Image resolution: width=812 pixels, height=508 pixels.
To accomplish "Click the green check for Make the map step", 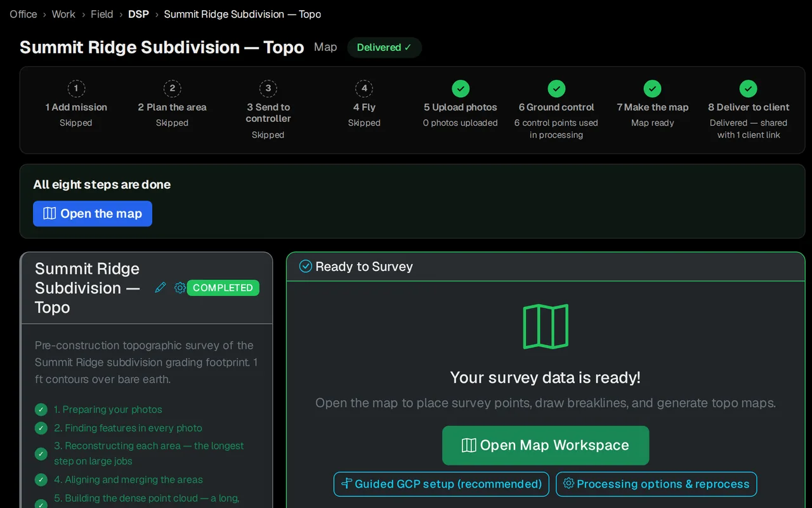I will pos(652,88).
